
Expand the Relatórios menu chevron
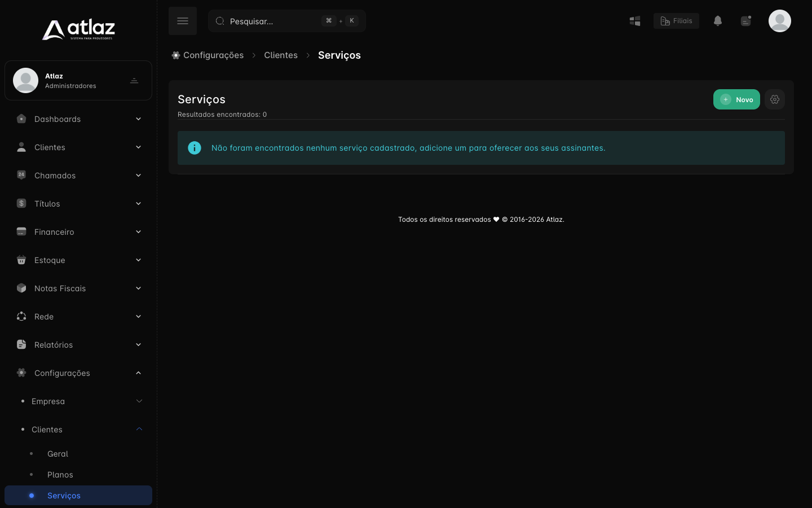tap(138, 344)
